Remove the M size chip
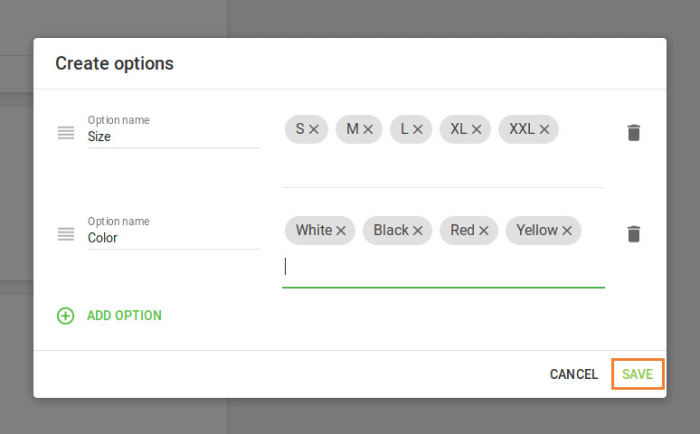This screenshot has height=434, width=700. point(368,129)
